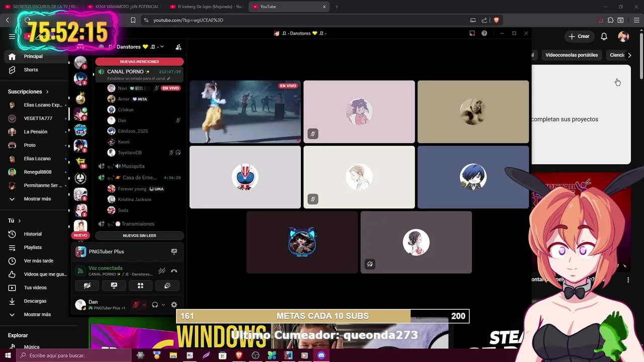This screenshot has width=644, height=362.
Task: Open Discord help question mark icon
Action: [x=484, y=33]
